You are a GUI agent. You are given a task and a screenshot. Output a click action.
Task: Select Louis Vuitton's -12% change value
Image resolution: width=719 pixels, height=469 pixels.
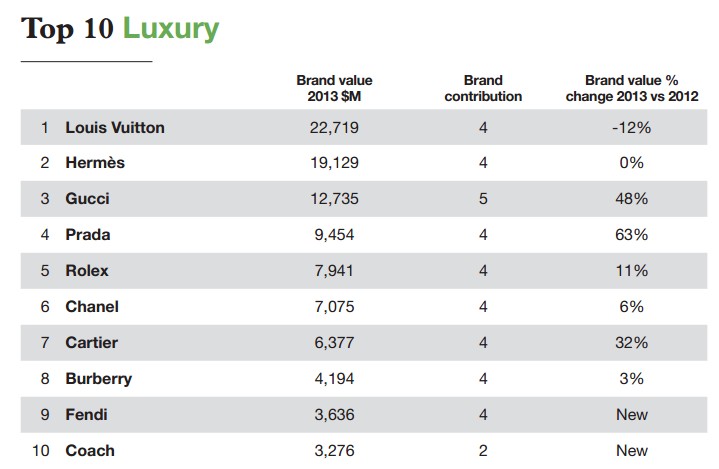(x=632, y=127)
